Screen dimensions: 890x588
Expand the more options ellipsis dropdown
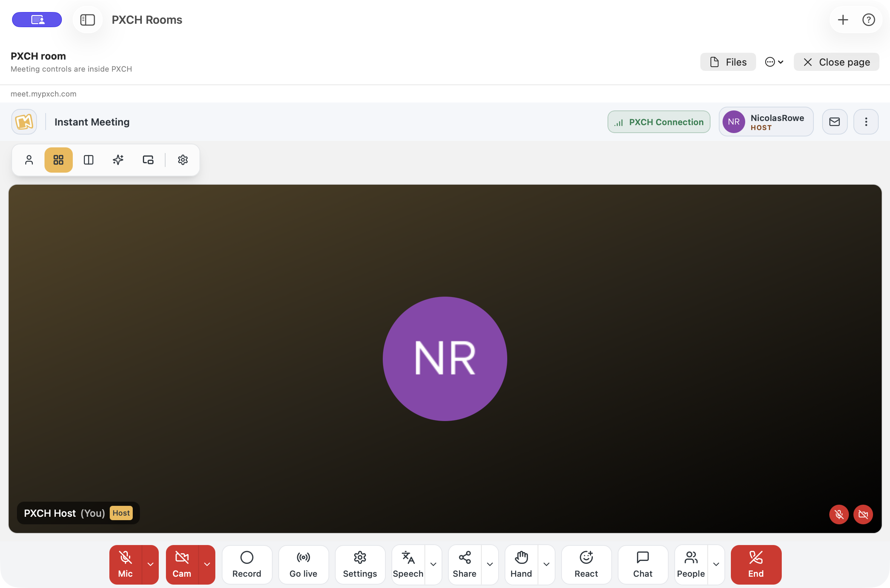tap(774, 62)
